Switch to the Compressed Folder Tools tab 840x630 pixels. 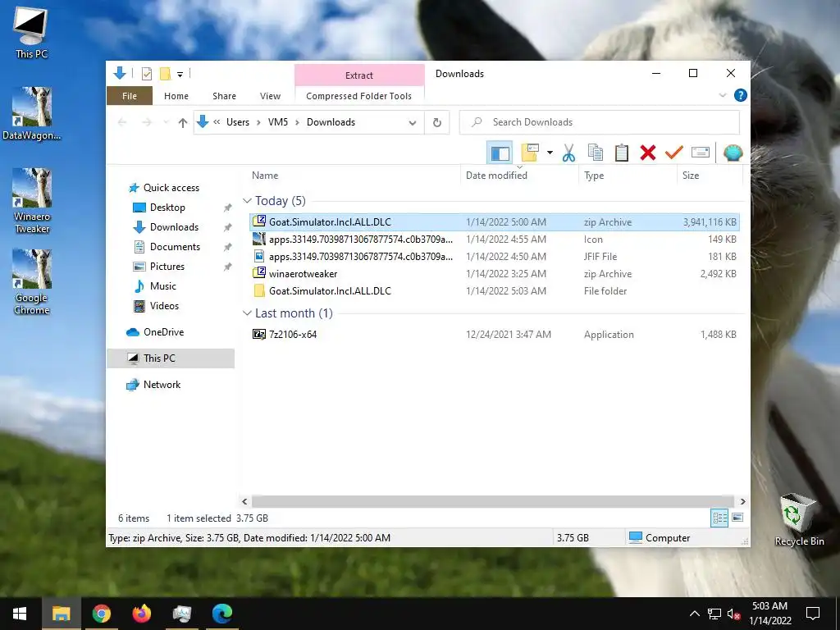(x=359, y=96)
